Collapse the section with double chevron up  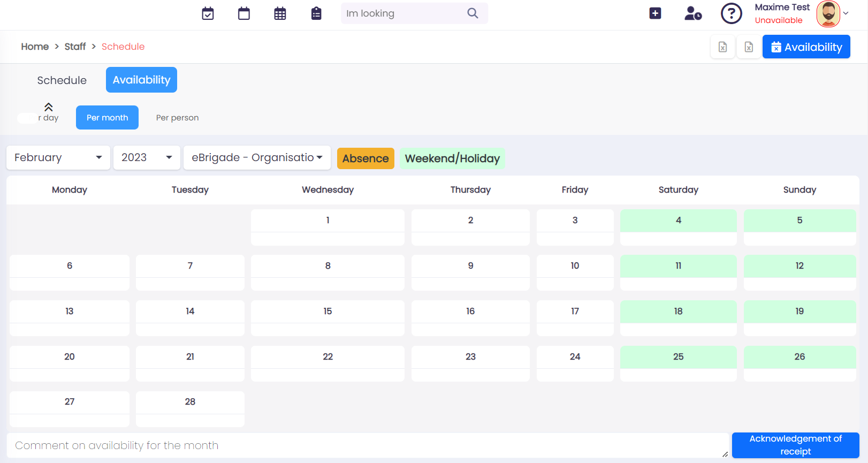tap(48, 107)
